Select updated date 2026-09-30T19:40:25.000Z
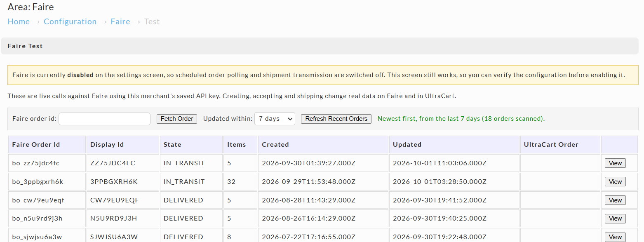 [x=454, y=219]
